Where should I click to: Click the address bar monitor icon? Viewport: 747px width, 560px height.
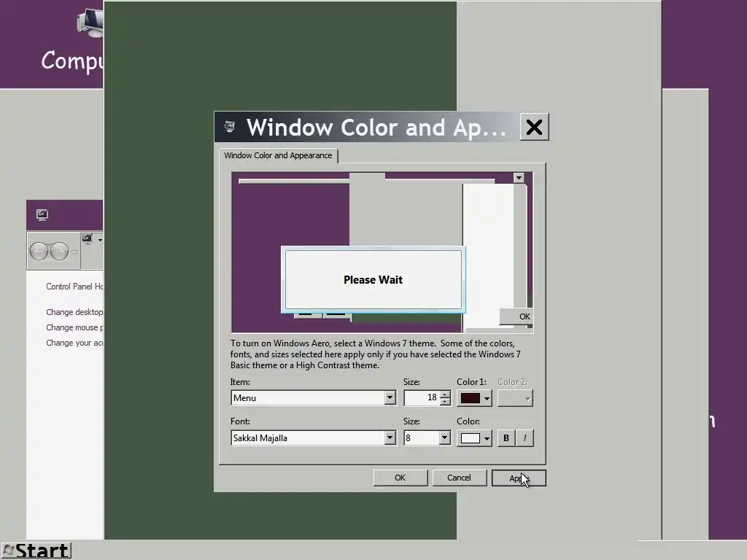(88, 239)
